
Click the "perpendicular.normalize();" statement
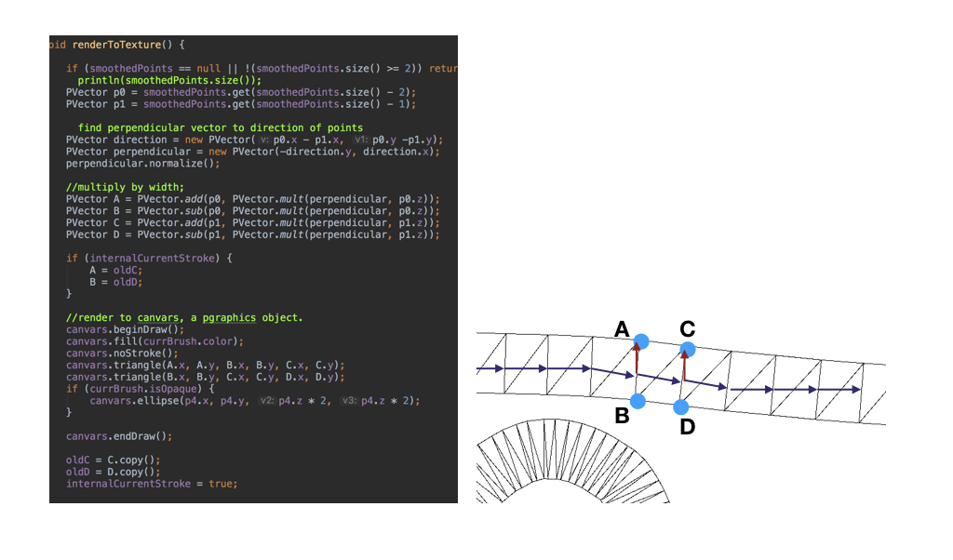pyautogui.click(x=142, y=164)
